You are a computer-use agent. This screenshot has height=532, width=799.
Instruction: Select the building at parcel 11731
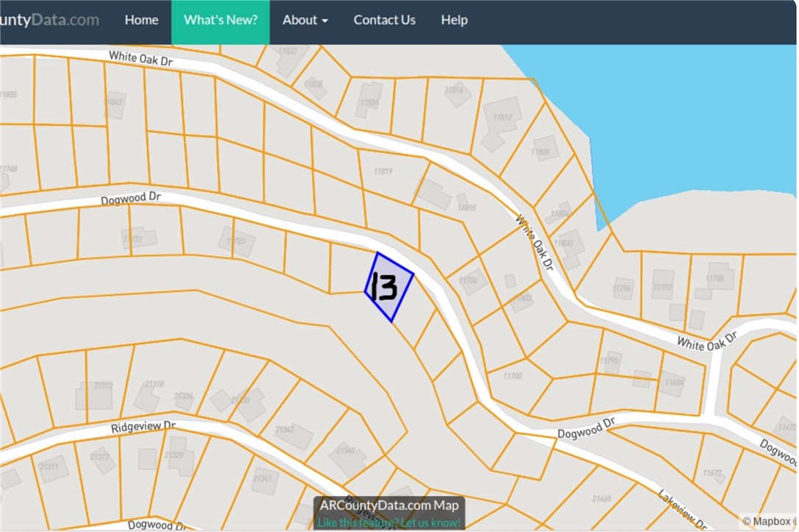(140, 238)
